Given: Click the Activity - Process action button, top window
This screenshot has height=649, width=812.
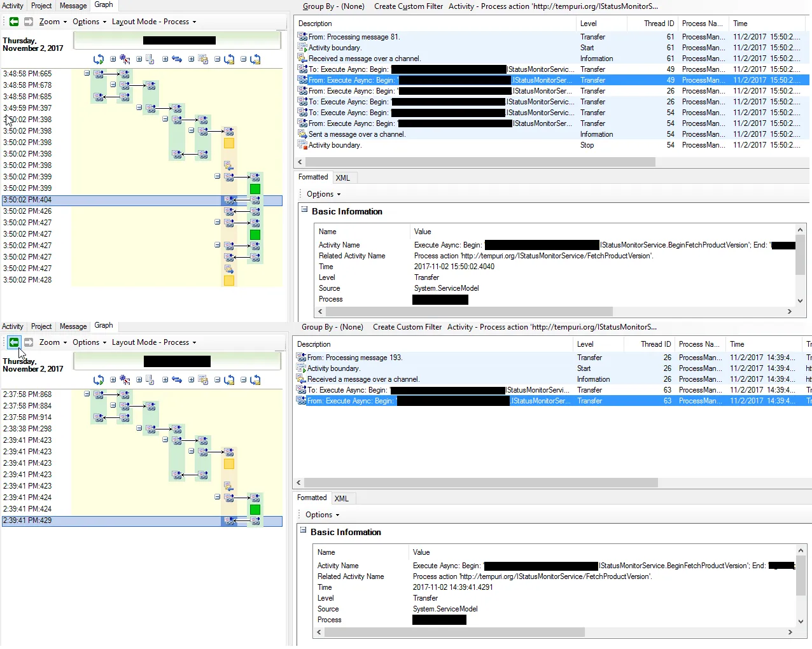Looking at the screenshot, I should [553, 6].
